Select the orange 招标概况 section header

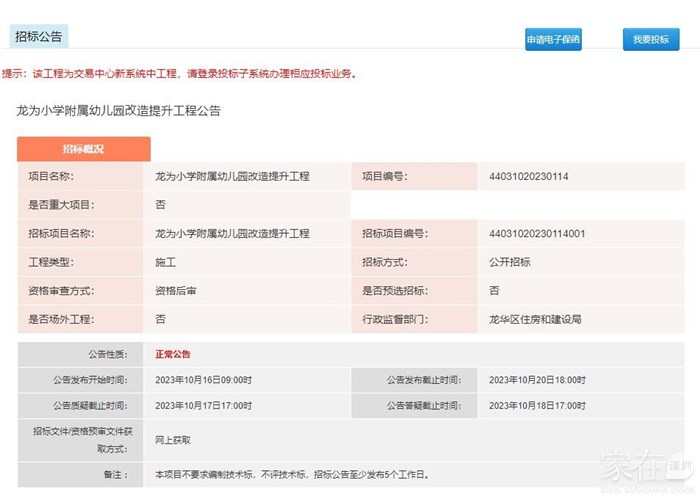pos(83,149)
